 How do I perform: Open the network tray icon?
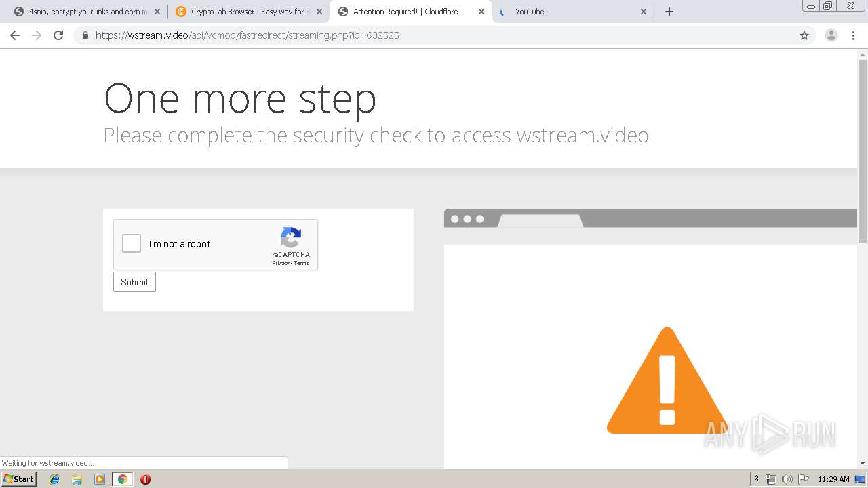(x=771, y=479)
